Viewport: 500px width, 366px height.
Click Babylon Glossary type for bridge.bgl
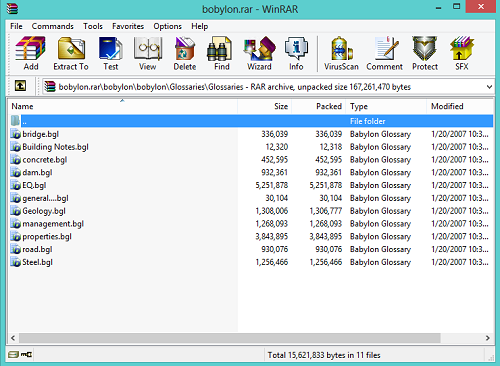pyautogui.click(x=380, y=134)
